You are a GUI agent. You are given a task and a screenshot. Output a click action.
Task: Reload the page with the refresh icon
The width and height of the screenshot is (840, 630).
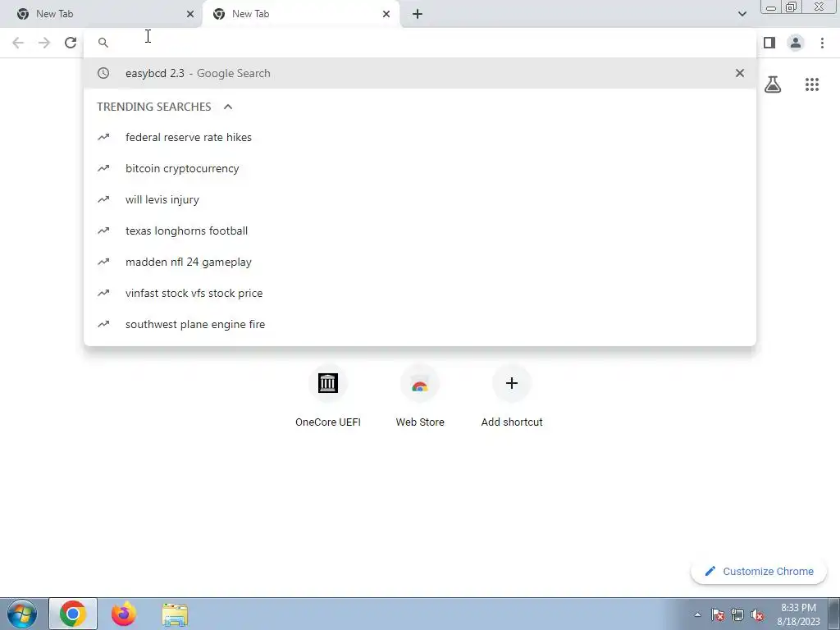[71, 43]
